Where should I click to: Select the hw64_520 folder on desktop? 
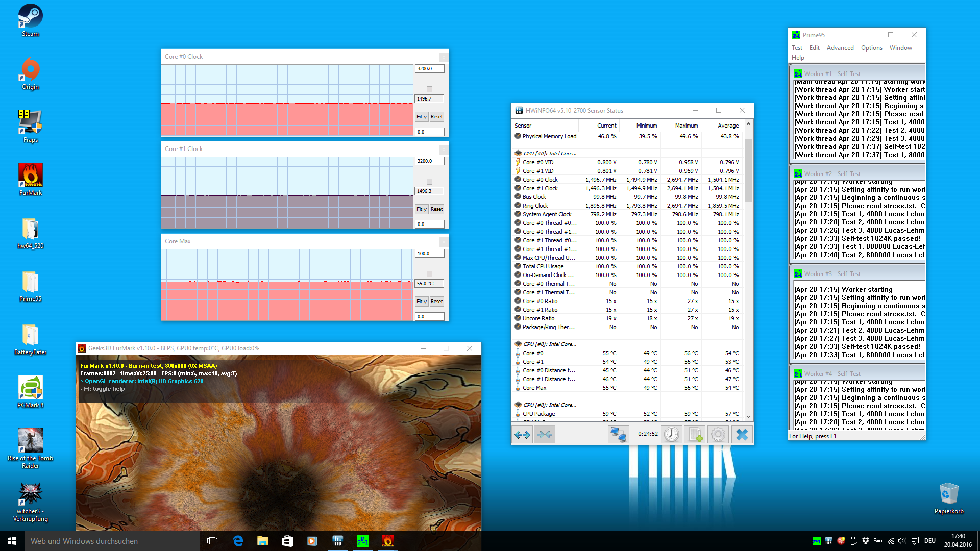click(30, 233)
